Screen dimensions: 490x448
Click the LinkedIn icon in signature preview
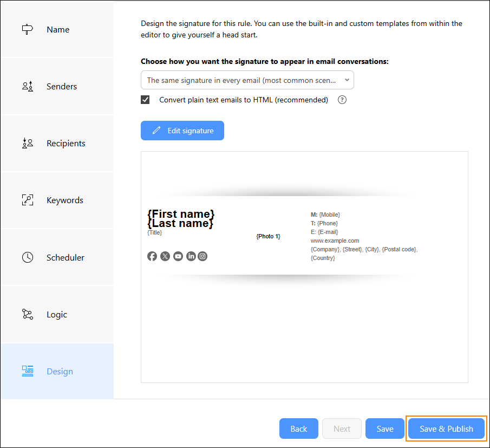(191, 256)
